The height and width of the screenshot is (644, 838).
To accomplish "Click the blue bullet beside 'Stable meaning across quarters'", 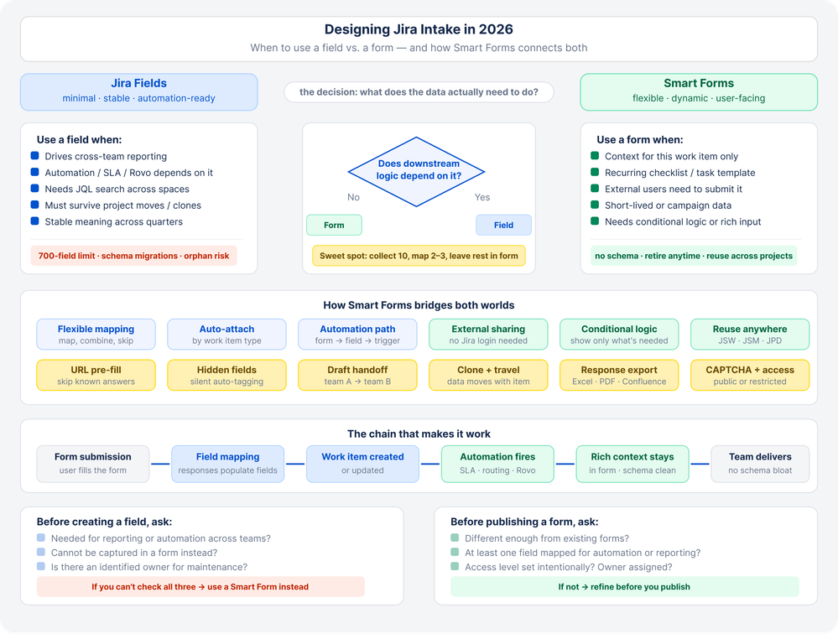I will point(34,221).
